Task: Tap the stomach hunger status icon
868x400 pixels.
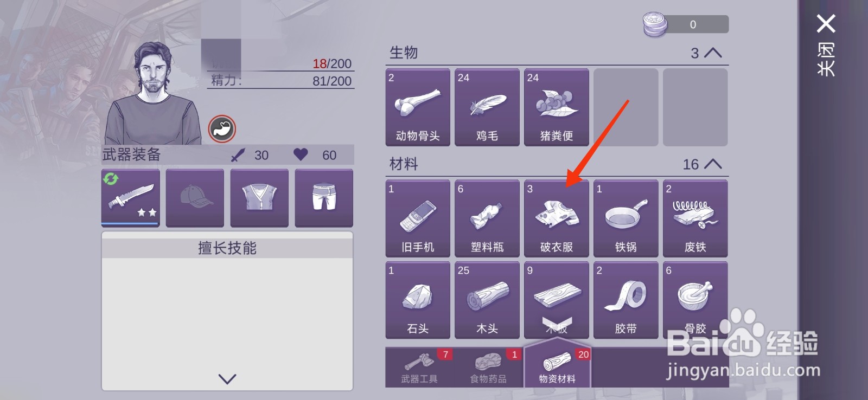Action: coord(222,129)
